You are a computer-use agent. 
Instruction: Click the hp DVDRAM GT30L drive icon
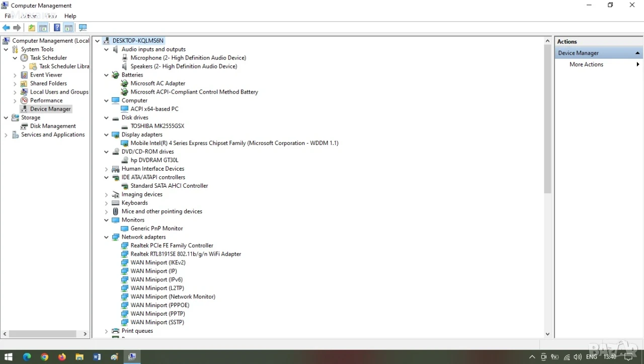click(x=125, y=160)
